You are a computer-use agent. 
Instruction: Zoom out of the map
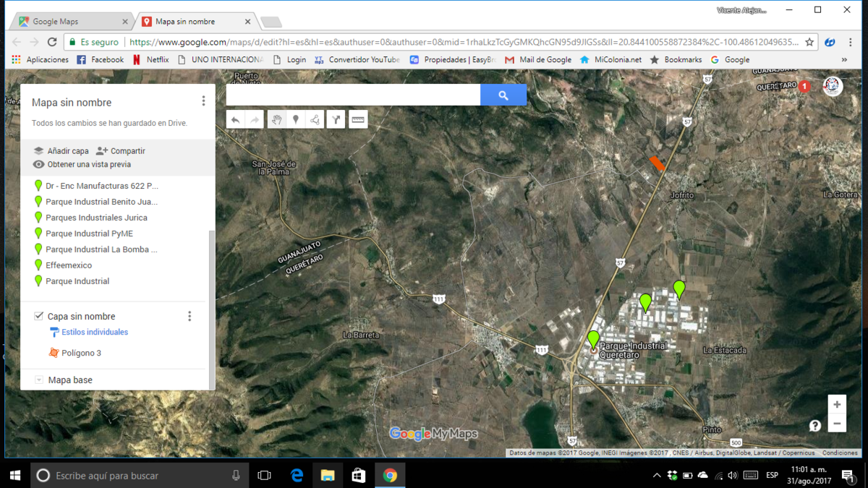click(x=837, y=423)
